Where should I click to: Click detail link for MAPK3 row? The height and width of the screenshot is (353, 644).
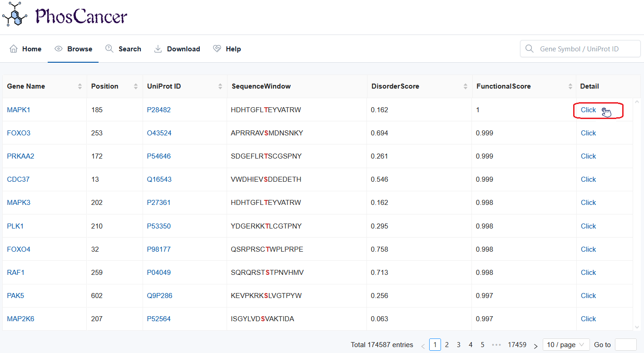(x=588, y=203)
